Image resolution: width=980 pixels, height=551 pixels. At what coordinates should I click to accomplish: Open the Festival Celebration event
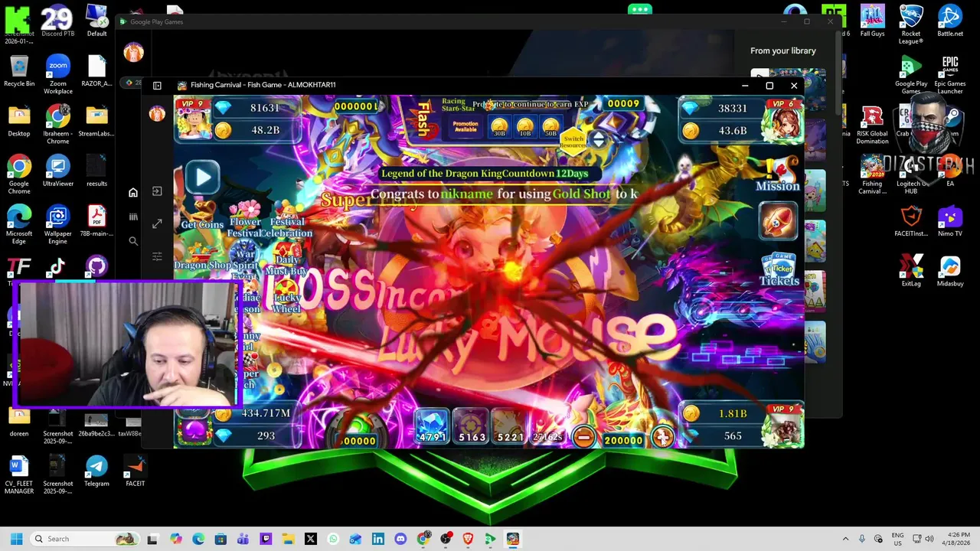tap(287, 220)
